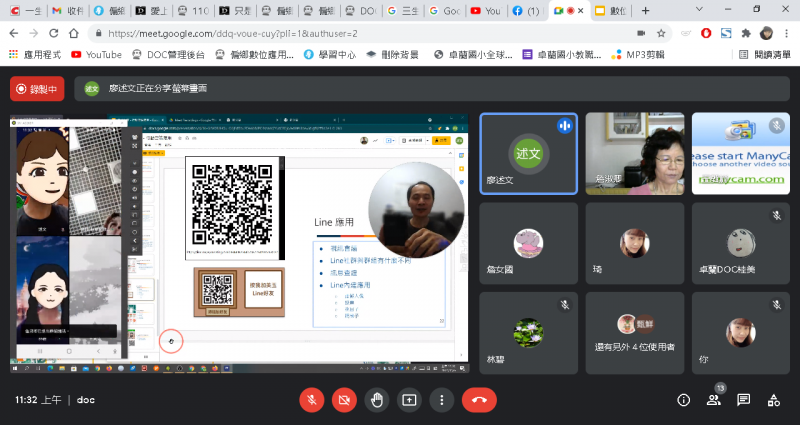Switch to the YouTube browser tab
This screenshot has height=425, width=800.
486,10
